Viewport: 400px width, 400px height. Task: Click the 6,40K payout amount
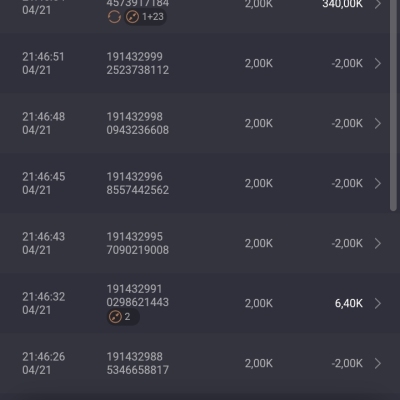click(349, 303)
